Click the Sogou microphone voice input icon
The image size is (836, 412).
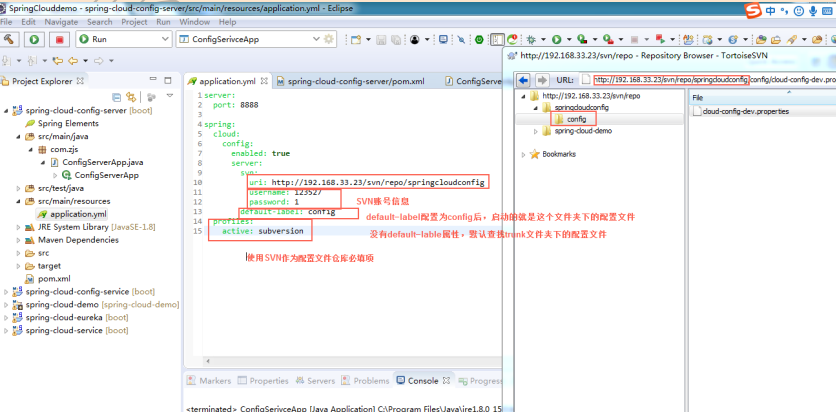[813, 11]
